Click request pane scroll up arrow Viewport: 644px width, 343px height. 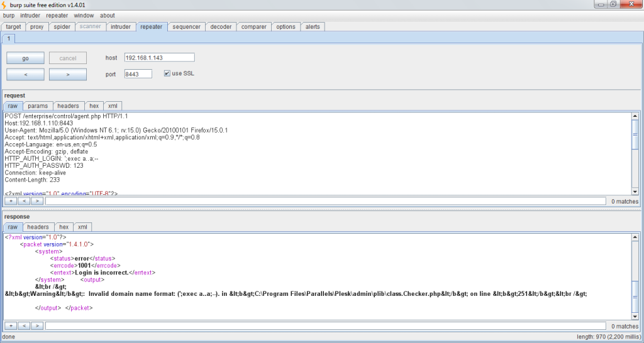(635, 116)
